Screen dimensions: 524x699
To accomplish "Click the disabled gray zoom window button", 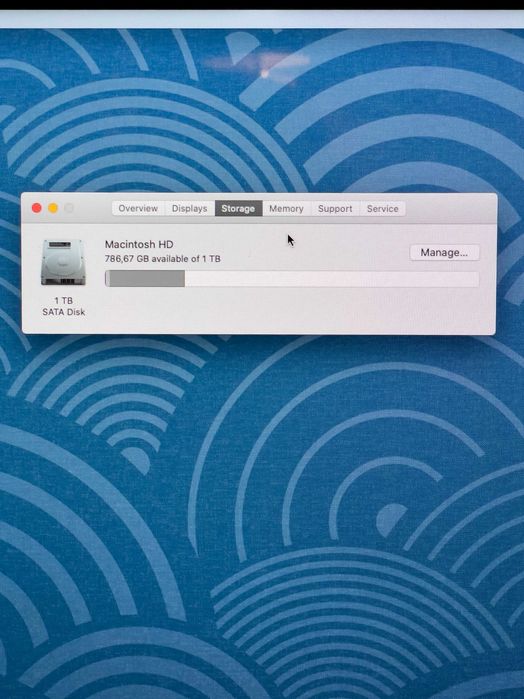I will [69, 208].
